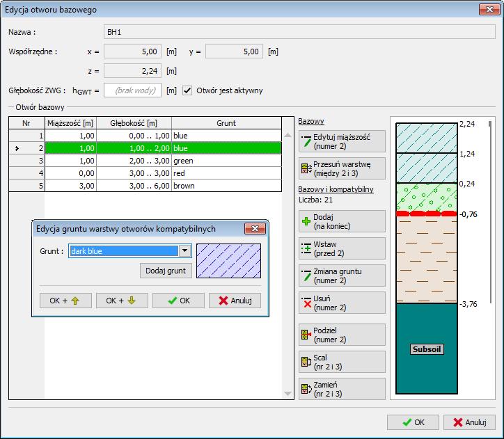Image resolution: width=504 pixels, height=439 pixels.
Task: Click the x coordinate field
Action: tap(132, 51)
